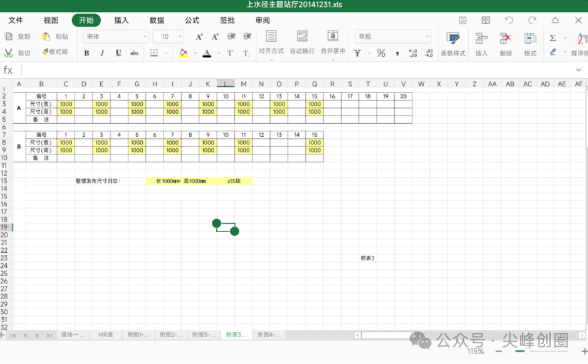The height and width of the screenshot is (364, 588).
Task: Expand the AutoSum dropdown arrow
Action: pos(565,38)
